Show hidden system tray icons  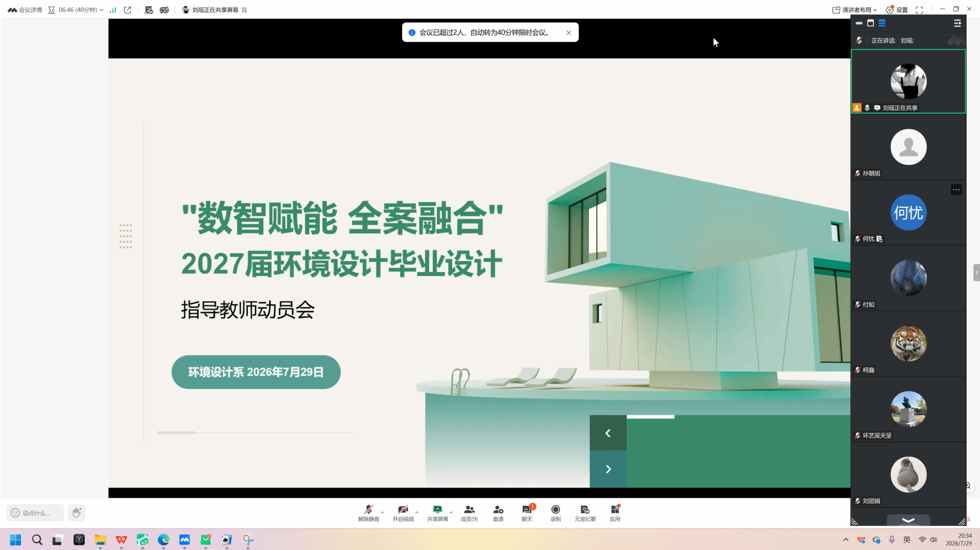click(846, 540)
